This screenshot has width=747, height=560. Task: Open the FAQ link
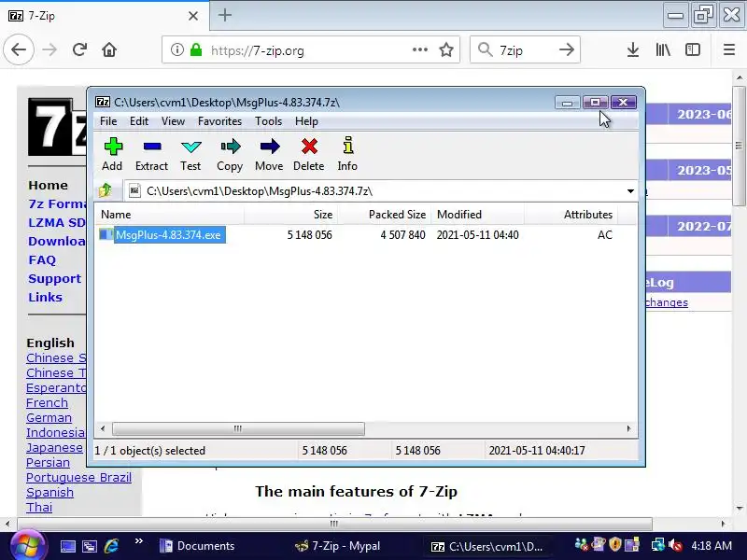[42, 260]
